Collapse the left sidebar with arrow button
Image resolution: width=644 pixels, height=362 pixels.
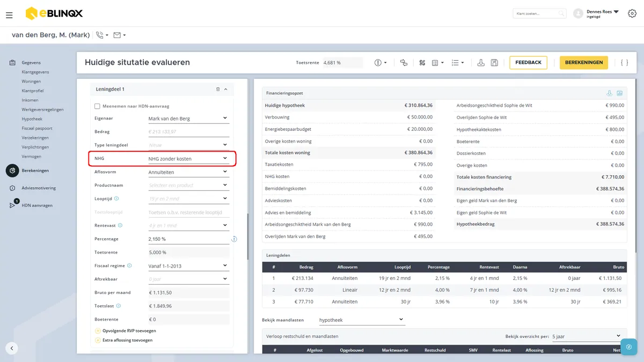coord(12,348)
